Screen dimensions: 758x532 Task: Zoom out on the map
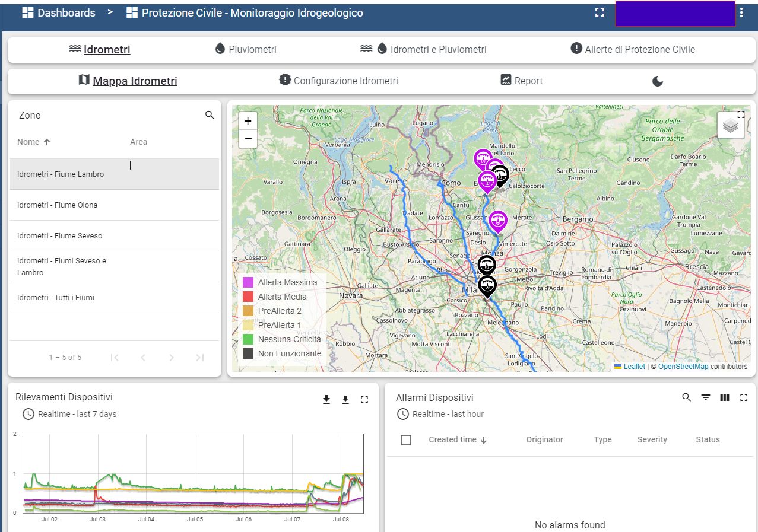[248, 139]
